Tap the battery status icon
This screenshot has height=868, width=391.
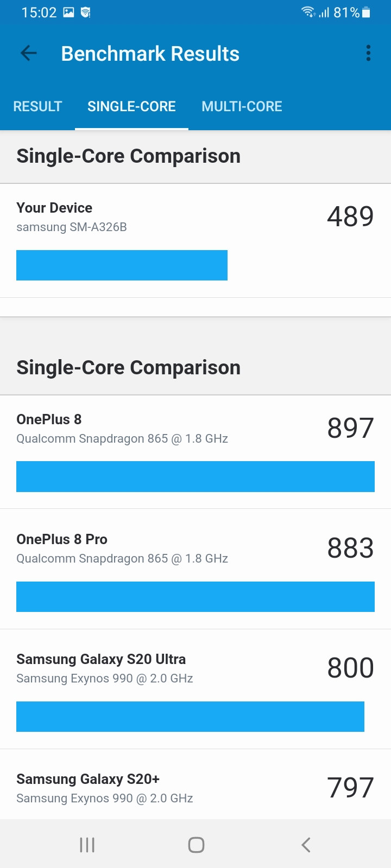pyautogui.click(x=367, y=12)
